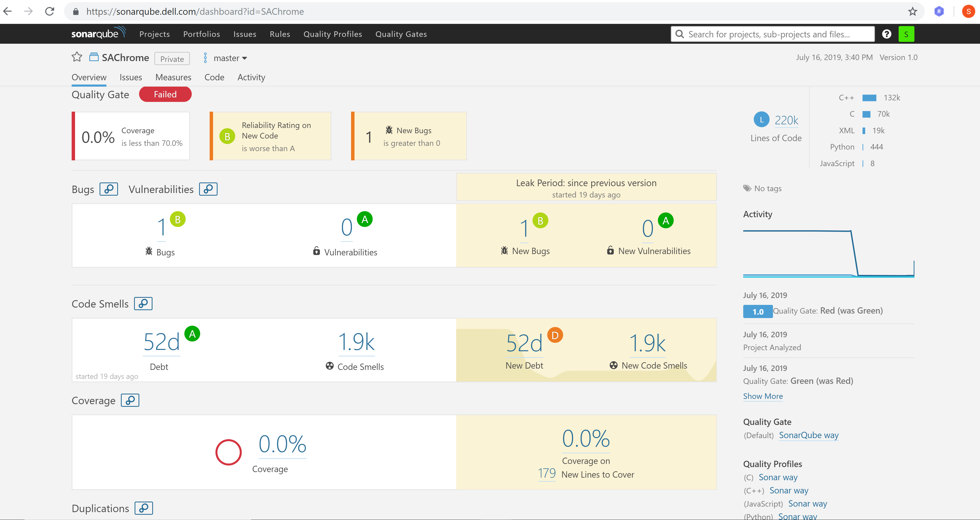980x520 pixels.
Task: Open the Coverage history icon
Action: tap(130, 400)
